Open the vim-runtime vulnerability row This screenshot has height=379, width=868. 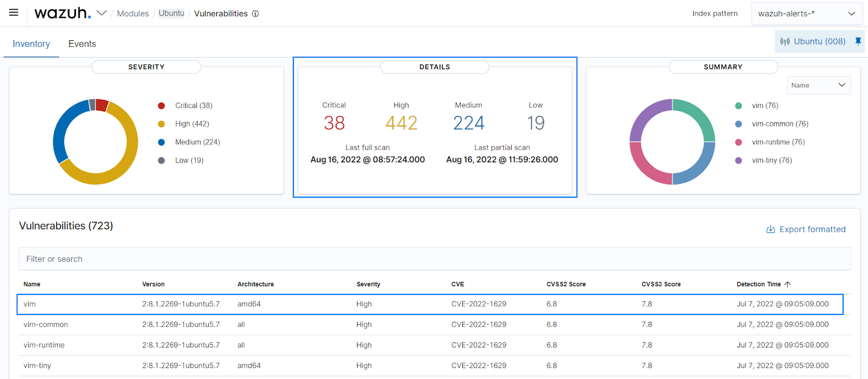tap(435, 345)
